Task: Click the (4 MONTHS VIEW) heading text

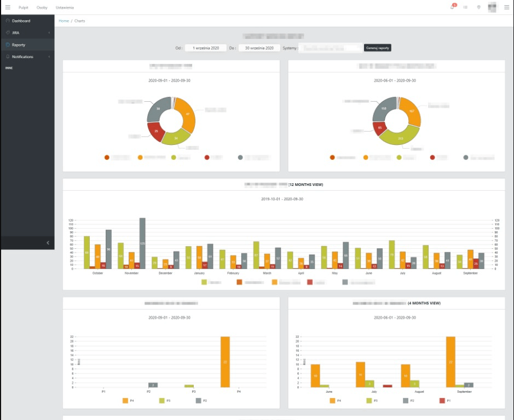Action: coord(424,303)
